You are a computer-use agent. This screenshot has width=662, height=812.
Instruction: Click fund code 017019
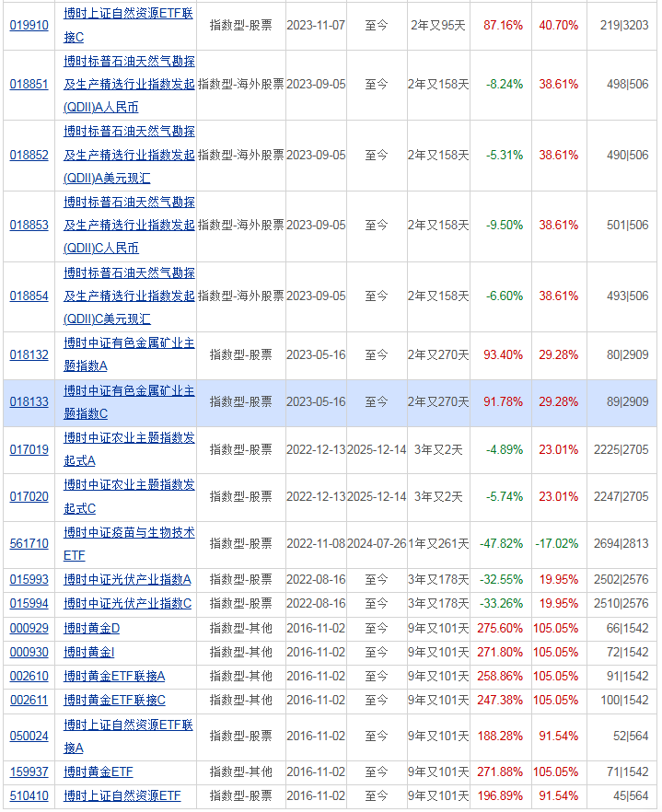29,450
